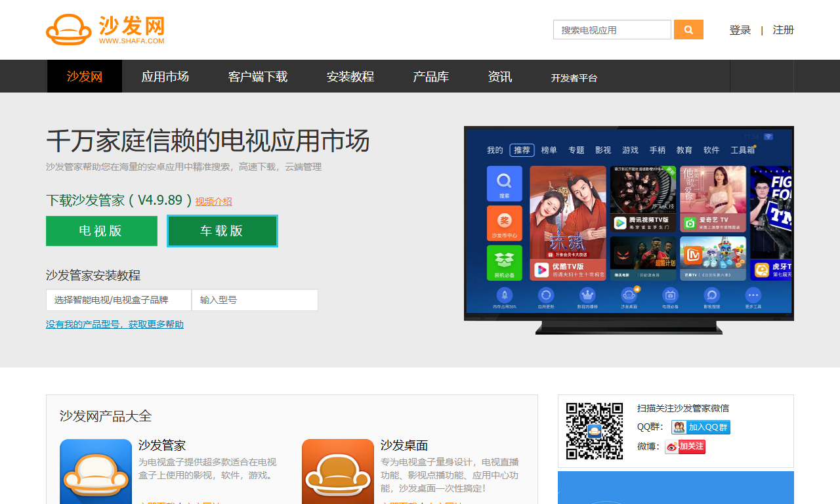Viewport: 840px width, 504px height.
Task: Click the 沙发币中心 tile in TV preview
Action: tap(504, 223)
